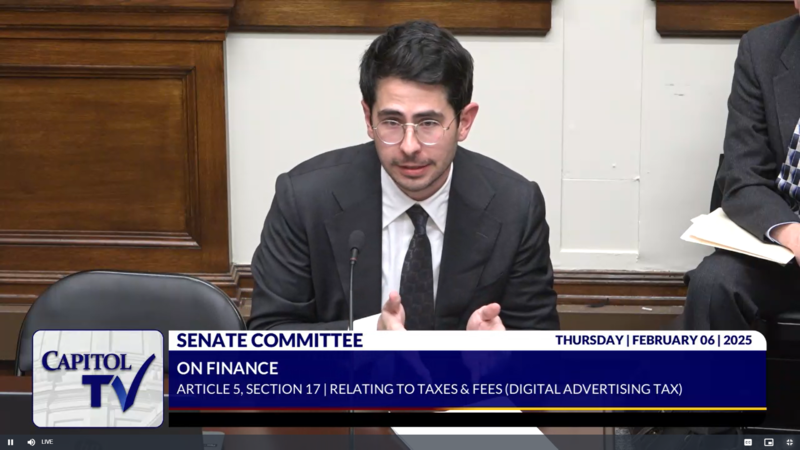This screenshot has width=800, height=450.
Task: Click the "ARTICLE 5, SECTION 17" caption text
Action: pos(248,389)
